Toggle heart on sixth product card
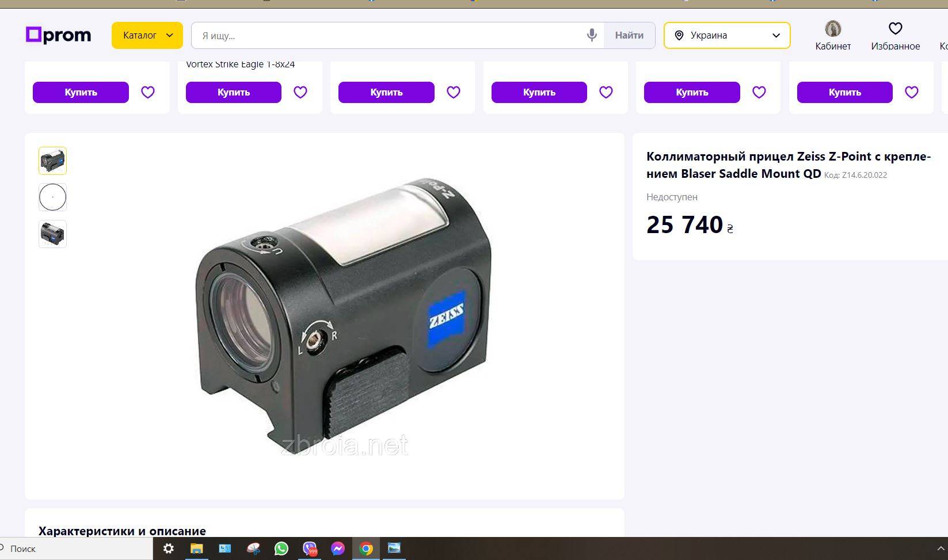The image size is (948, 560). (x=912, y=92)
